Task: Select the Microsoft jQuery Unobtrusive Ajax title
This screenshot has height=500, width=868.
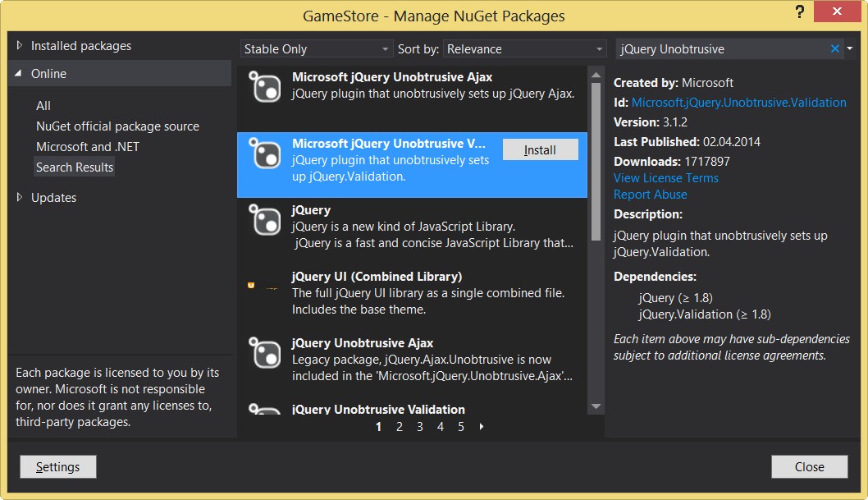Action: (392, 77)
